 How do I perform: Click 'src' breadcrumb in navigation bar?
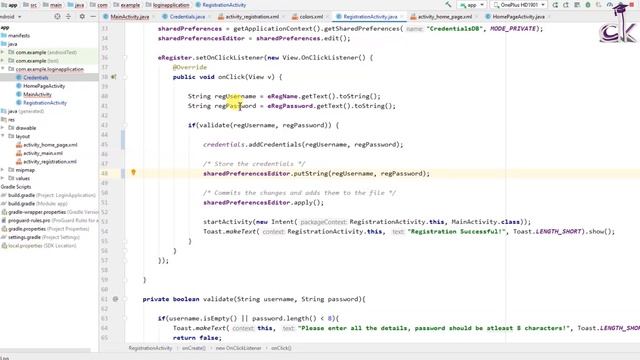33,5
